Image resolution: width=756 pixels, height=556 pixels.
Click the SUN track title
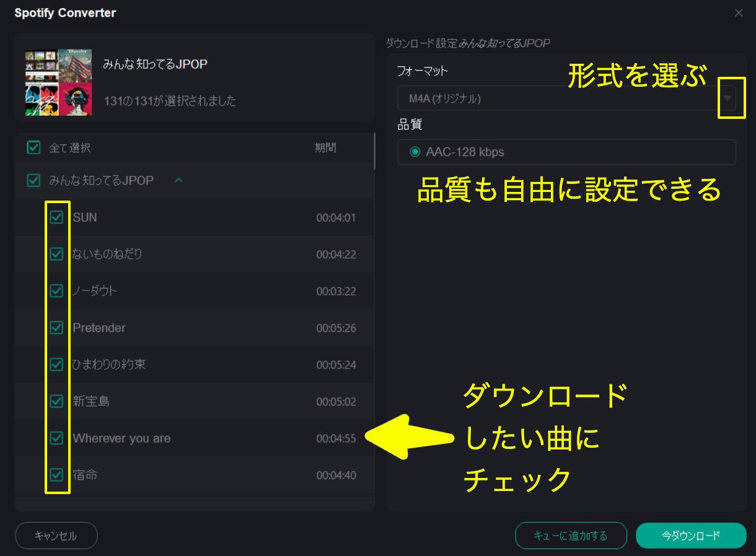(x=85, y=217)
